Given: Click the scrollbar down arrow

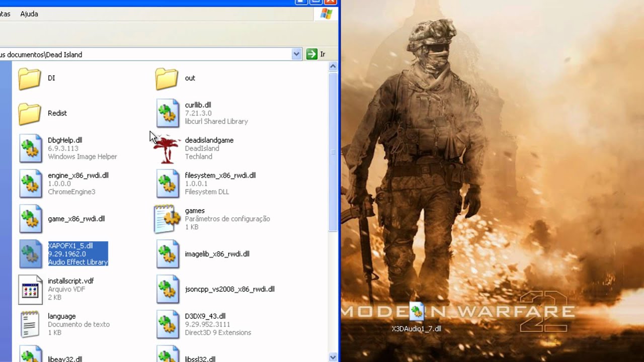Looking at the screenshot, I should click(x=333, y=357).
